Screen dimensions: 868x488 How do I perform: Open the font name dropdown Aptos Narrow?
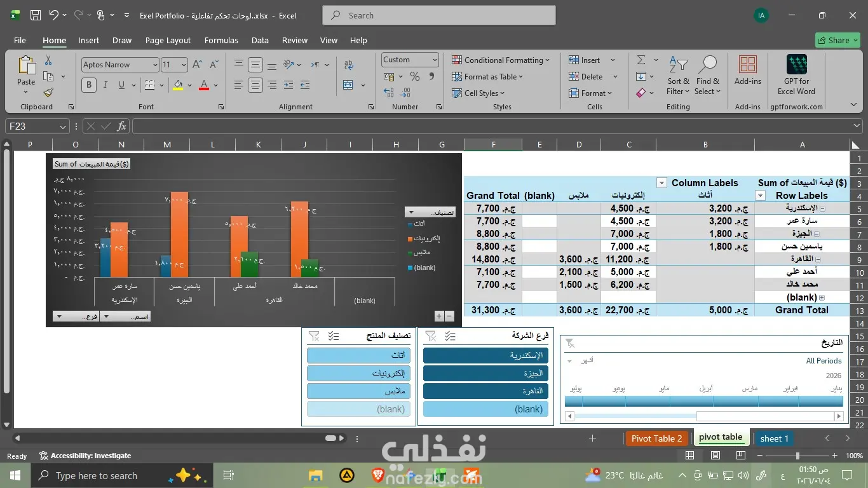(x=154, y=65)
